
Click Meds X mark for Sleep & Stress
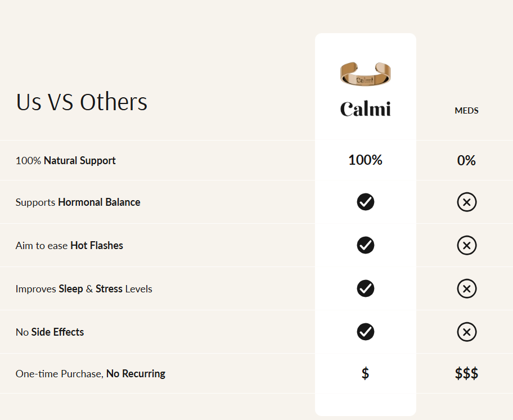(x=466, y=288)
